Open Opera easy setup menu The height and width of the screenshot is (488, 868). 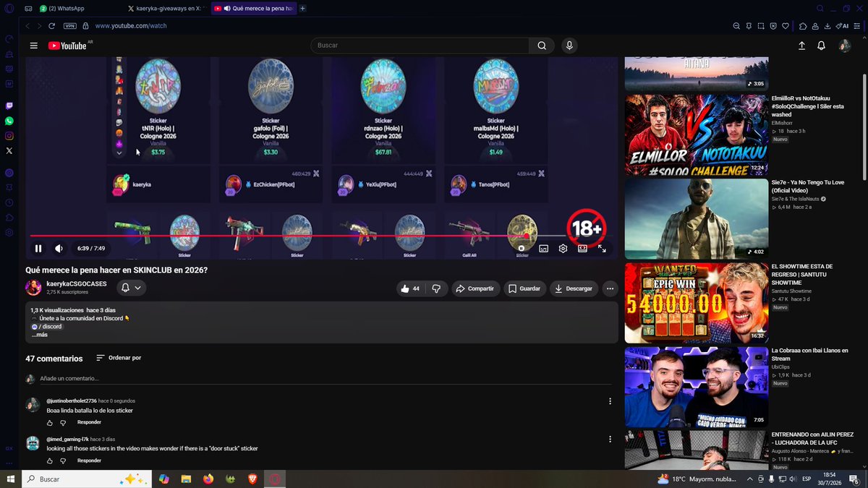point(858,25)
